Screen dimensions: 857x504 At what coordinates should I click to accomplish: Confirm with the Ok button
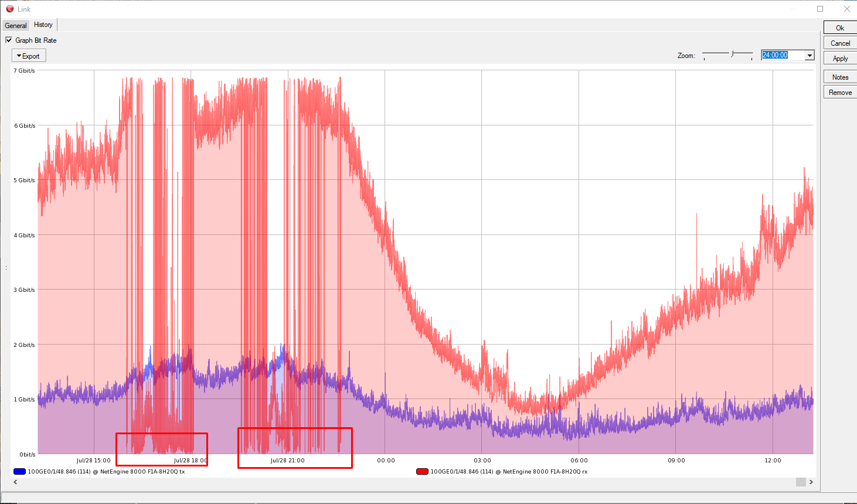(x=840, y=28)
